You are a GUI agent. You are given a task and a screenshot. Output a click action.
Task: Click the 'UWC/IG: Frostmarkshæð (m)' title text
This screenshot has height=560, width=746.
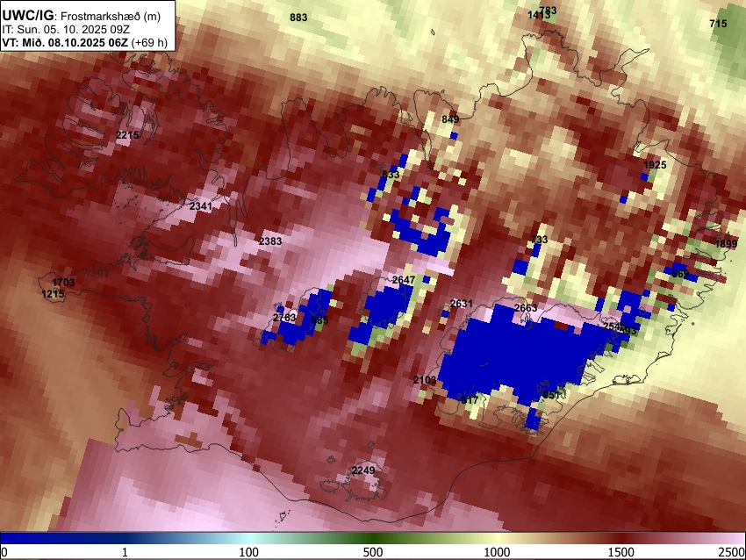point(82,16)
